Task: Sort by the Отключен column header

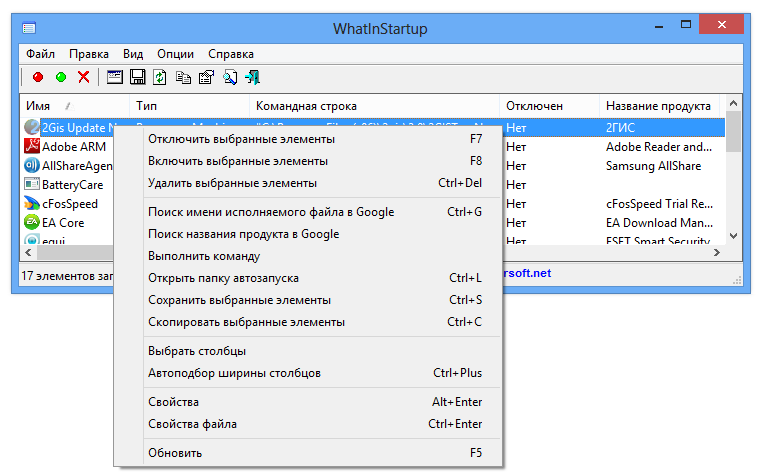Action: point(550,106)
